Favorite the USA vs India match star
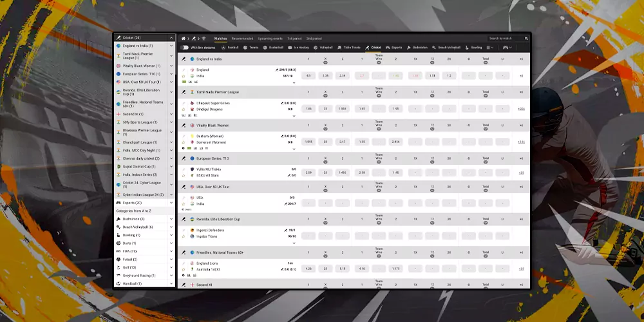The height and width of the screenshot is (322, 644). point(184,204)
